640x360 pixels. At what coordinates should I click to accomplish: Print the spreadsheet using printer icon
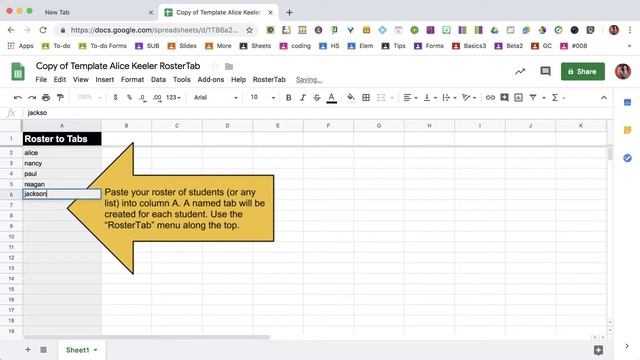click(46, 98)
